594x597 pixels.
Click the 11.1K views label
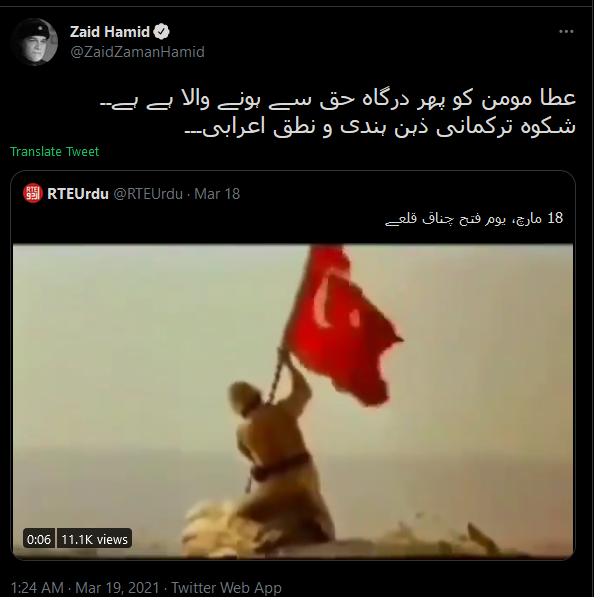[94, 539]
